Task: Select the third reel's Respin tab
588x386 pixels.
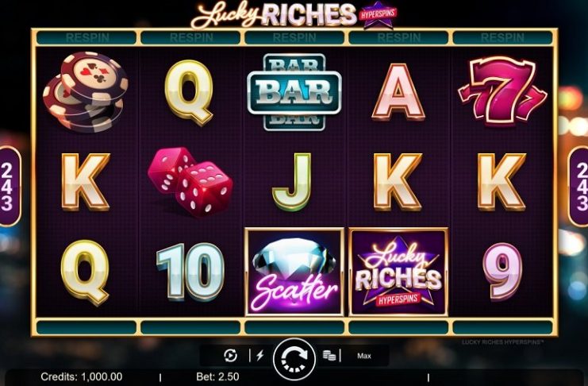Action: (x=294, y=37)
